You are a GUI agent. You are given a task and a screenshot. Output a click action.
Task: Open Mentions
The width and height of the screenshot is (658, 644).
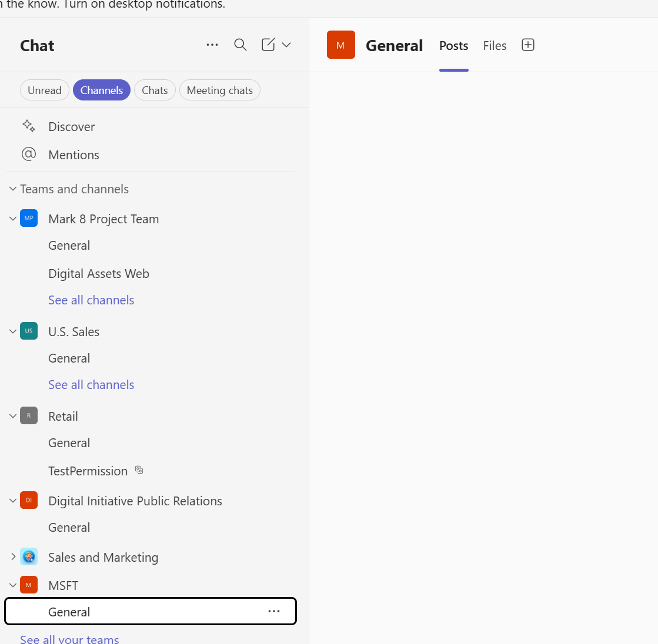74,155
